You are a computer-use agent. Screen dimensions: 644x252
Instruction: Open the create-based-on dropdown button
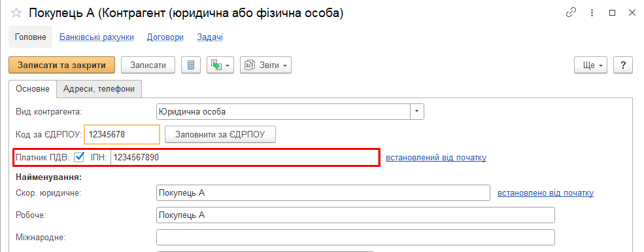[220, 65]
